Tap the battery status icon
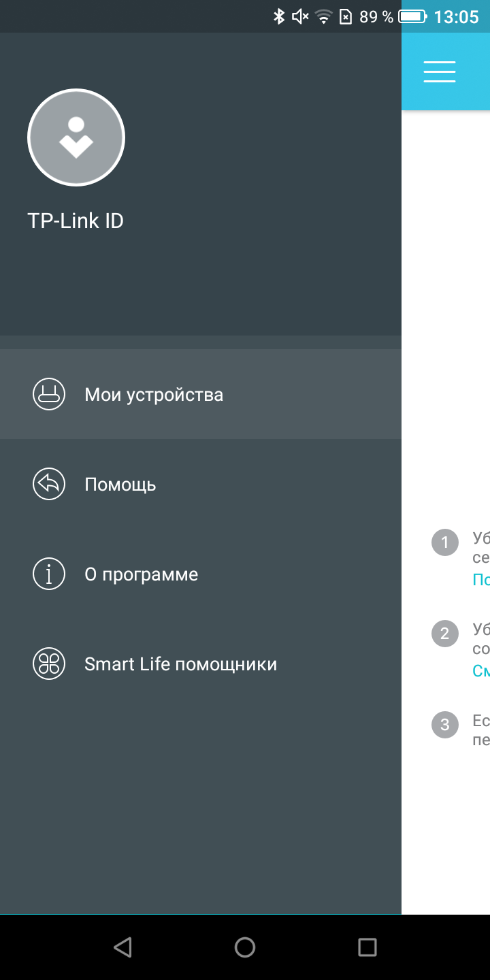 [x=413, y=16]
